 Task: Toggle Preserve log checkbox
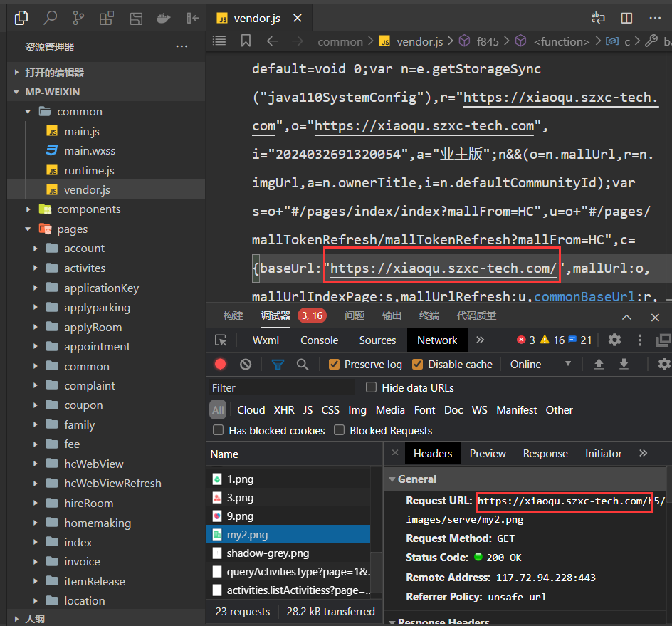334,365
